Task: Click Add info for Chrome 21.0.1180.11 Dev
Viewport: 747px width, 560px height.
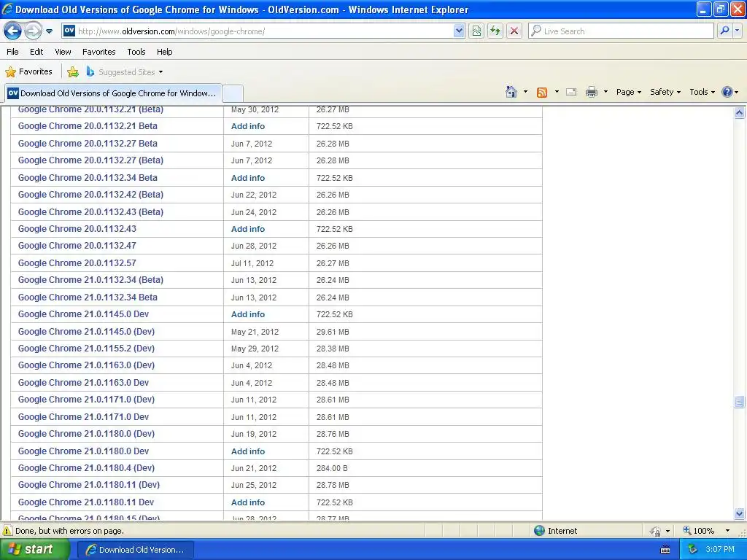Action: [248, 502]
